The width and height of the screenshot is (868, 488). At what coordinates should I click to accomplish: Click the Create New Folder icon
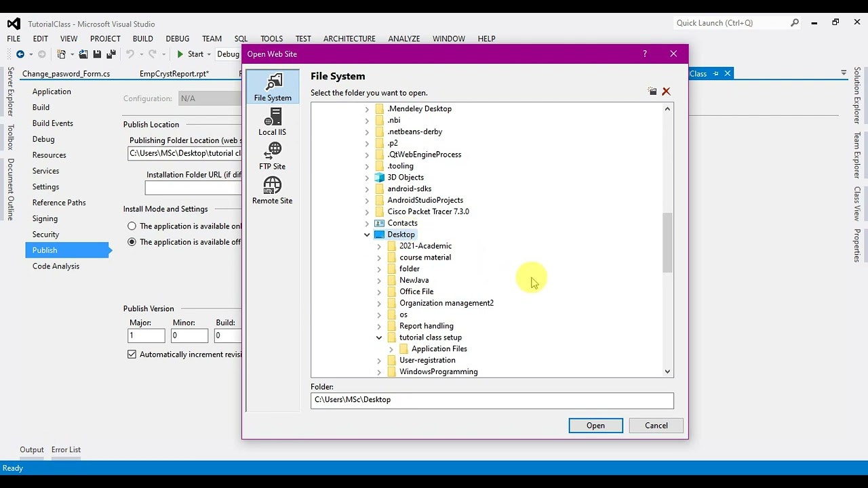pos(652,91)
